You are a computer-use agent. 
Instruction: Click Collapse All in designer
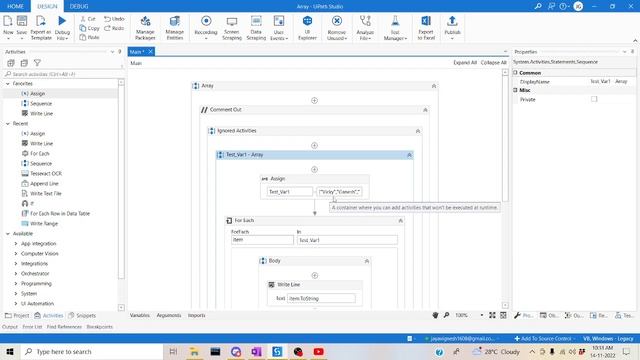point(493,62)
